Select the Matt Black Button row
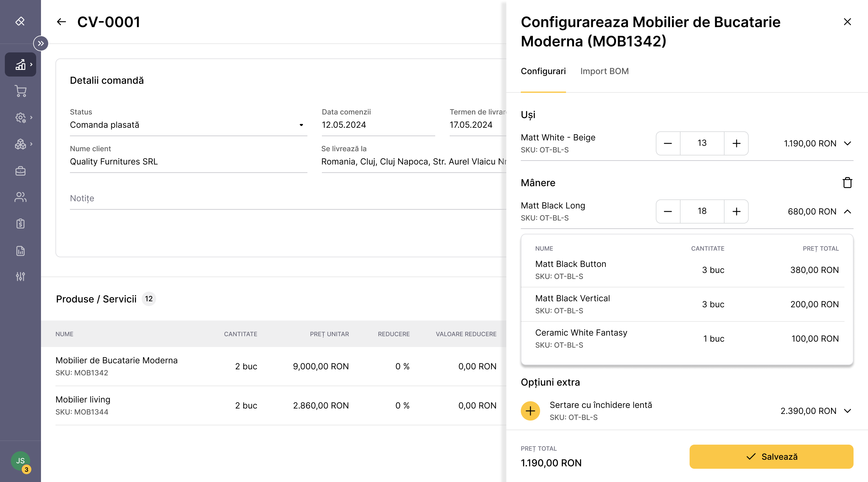The image size is (868, 482). pyautogui.click(x=687, y=270)
